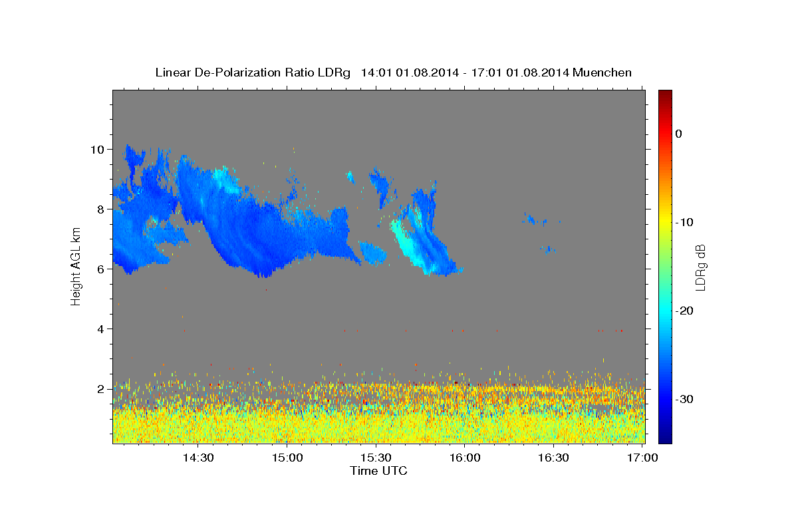Click the 14:30 time tick label
The image size is (798, 532).
pos(198,458)
